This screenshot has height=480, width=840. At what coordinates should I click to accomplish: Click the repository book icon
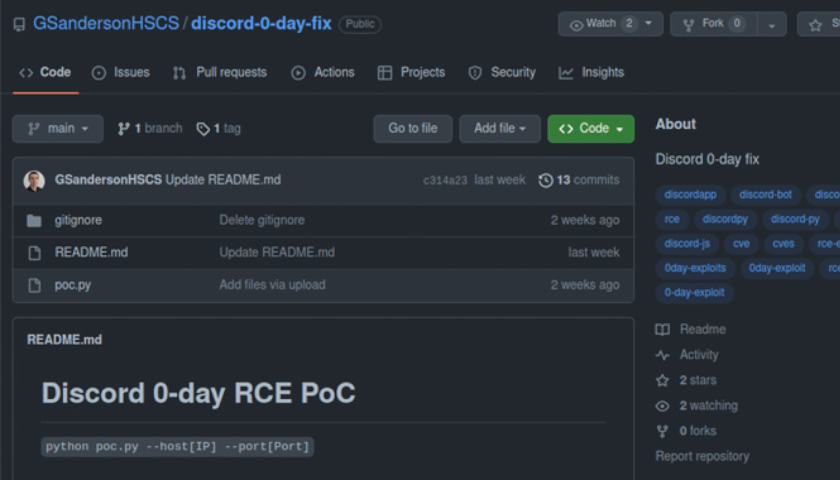tap(19, 25)
